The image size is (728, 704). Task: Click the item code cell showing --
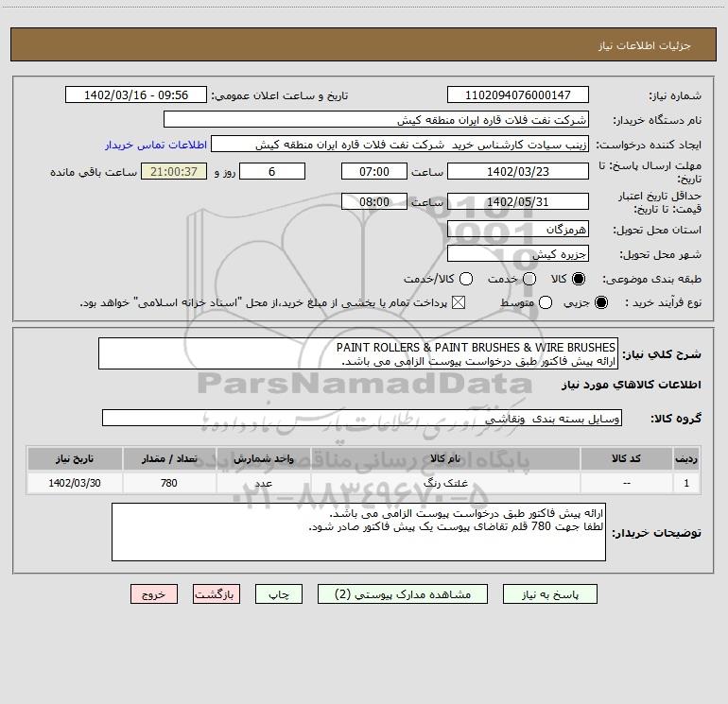(626, 483)
